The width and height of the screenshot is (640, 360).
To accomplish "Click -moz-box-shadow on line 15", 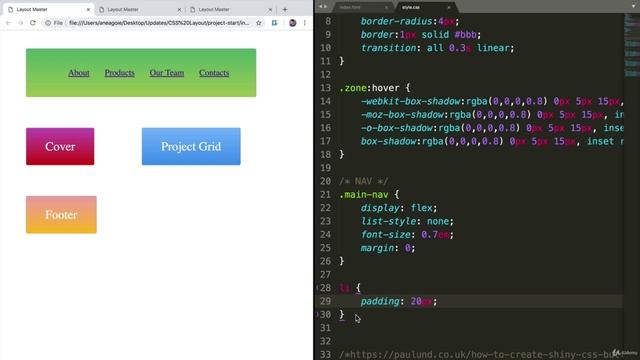I will (402, 115).
